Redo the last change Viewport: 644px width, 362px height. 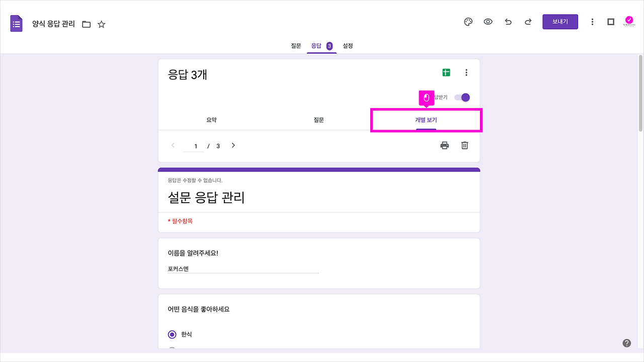(528, 22)
